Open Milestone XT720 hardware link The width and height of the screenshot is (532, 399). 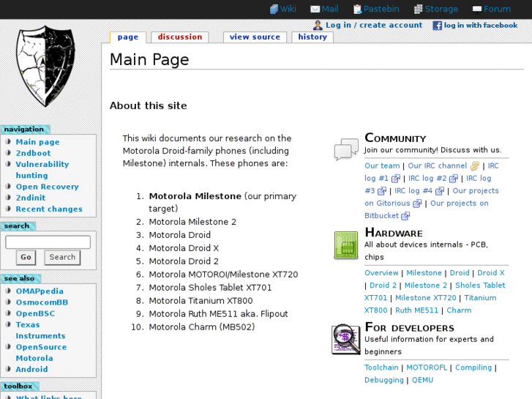[x=426, y=298]
